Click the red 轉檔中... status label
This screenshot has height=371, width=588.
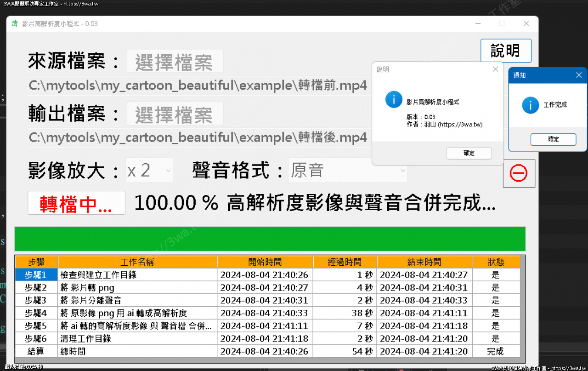click(x=76, y=203)
